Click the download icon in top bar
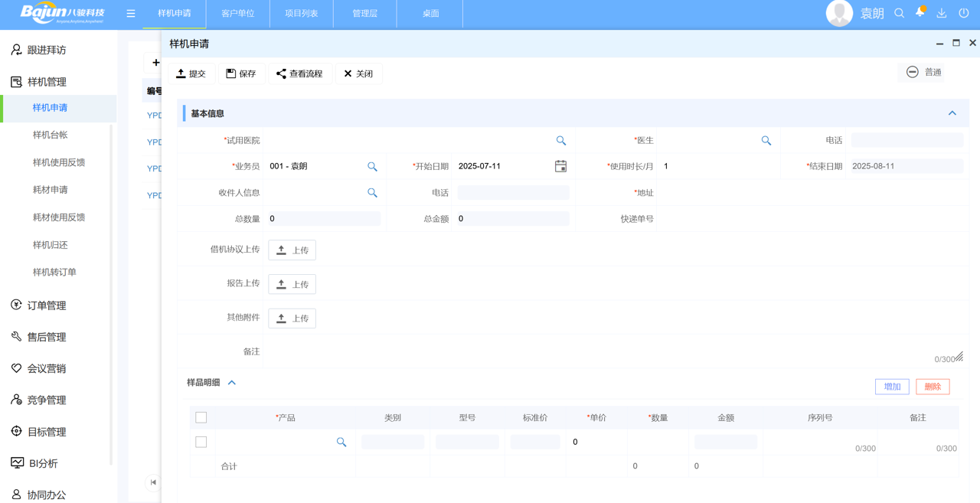The image size is (980, 503). point(942,13)
